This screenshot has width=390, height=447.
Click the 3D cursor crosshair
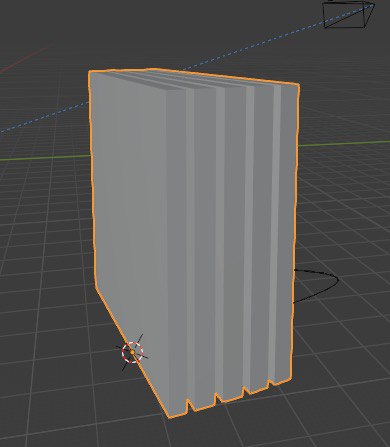[132, 352]
